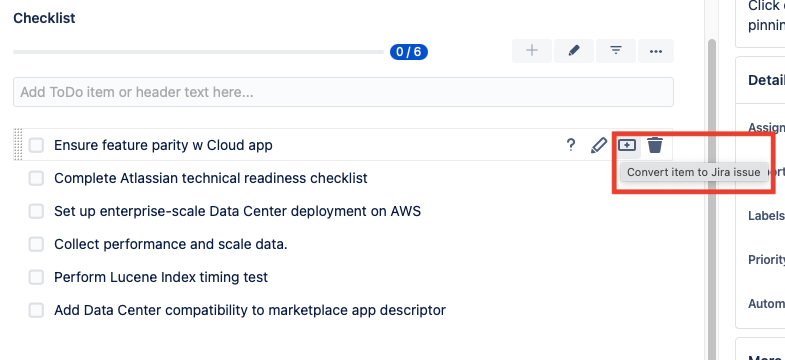Edit 'Ensure feature parity' item with pencil icon

pos(599,145)
